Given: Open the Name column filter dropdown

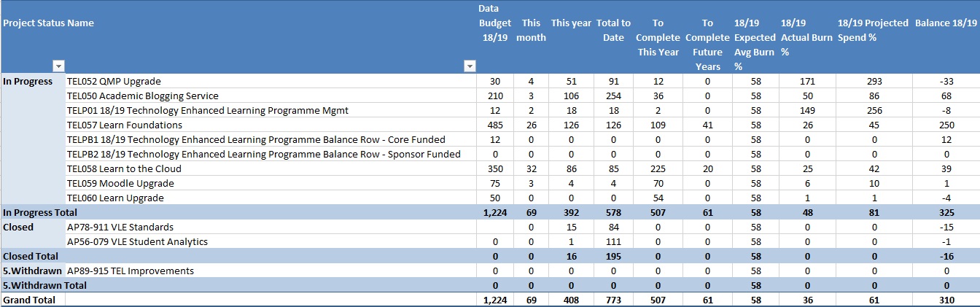Looking at the screenshot, I should click(x=470, y=66).
